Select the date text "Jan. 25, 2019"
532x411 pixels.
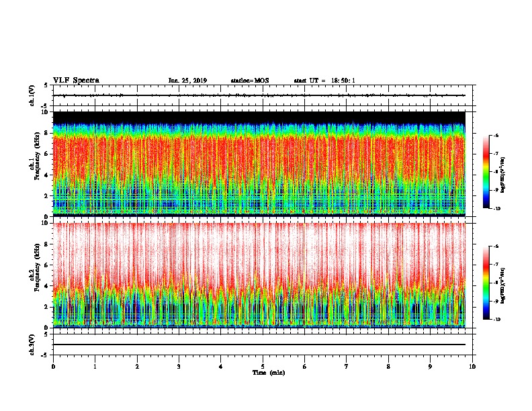[187, 81]
